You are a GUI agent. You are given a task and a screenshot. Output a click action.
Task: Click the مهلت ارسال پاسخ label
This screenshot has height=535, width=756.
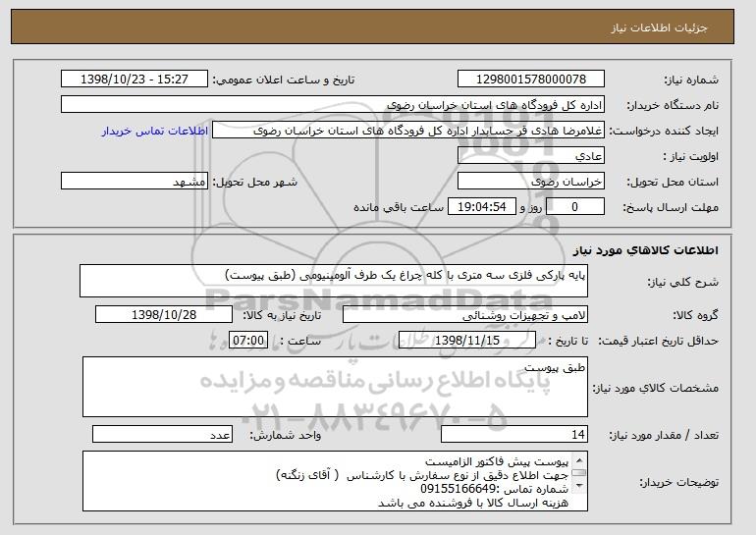(671, 207)
